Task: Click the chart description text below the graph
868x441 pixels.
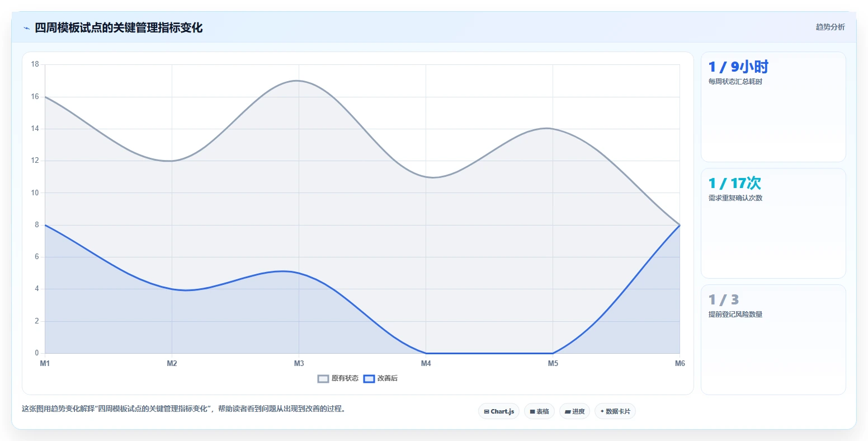Action: (184, 409)
